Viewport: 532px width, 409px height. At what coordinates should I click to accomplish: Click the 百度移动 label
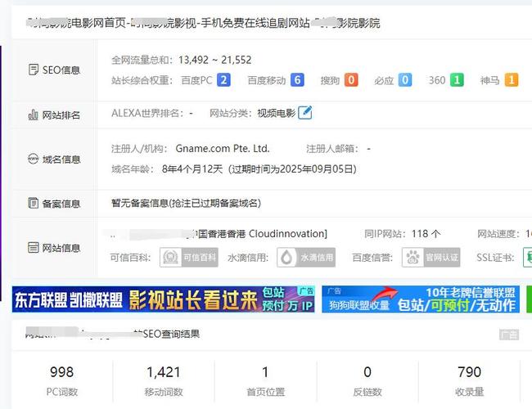tap(267, 80)
